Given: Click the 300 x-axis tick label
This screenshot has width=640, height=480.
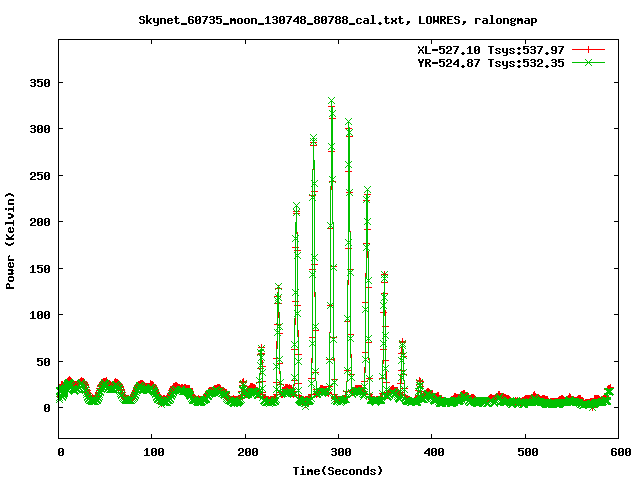Looking at the screenshot, I should (341, 452).
